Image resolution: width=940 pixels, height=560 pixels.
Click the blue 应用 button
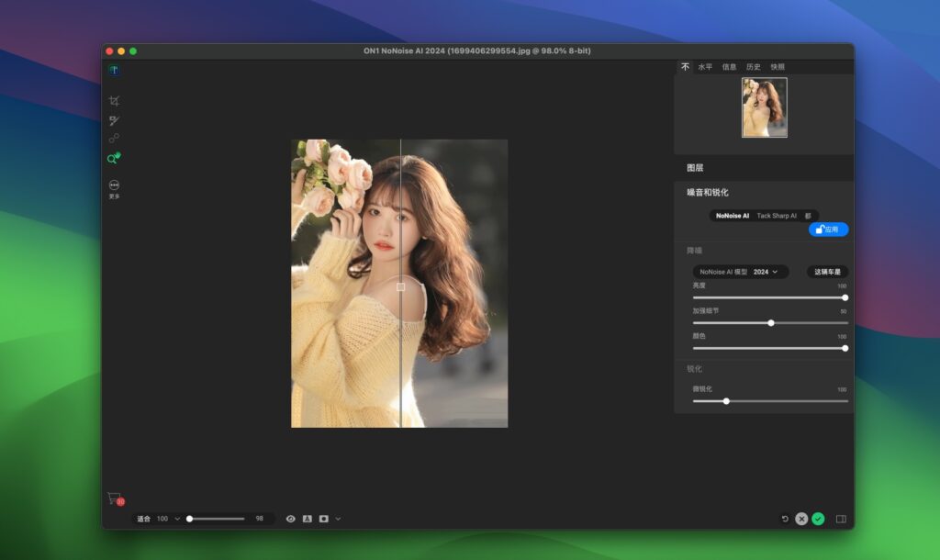[828, 230]
